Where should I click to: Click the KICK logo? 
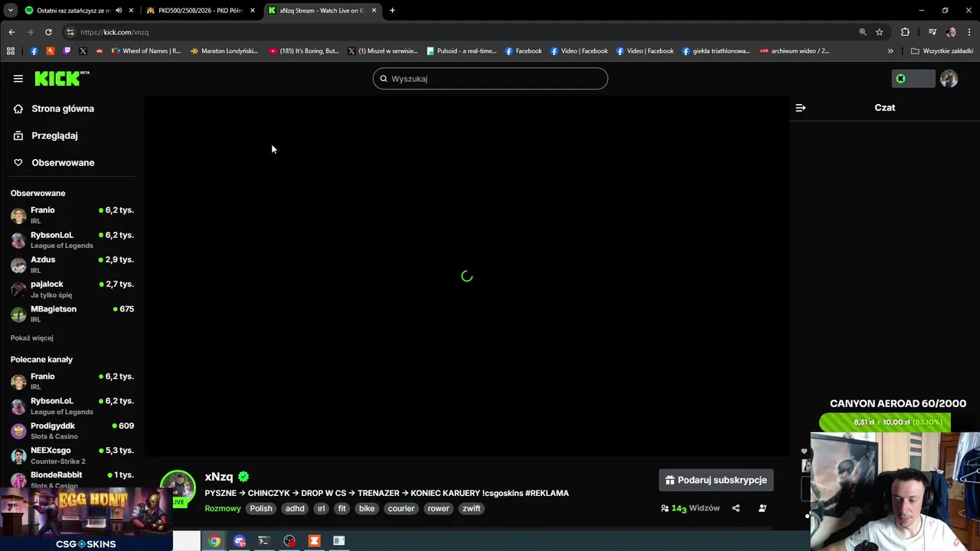coord(61,78)
